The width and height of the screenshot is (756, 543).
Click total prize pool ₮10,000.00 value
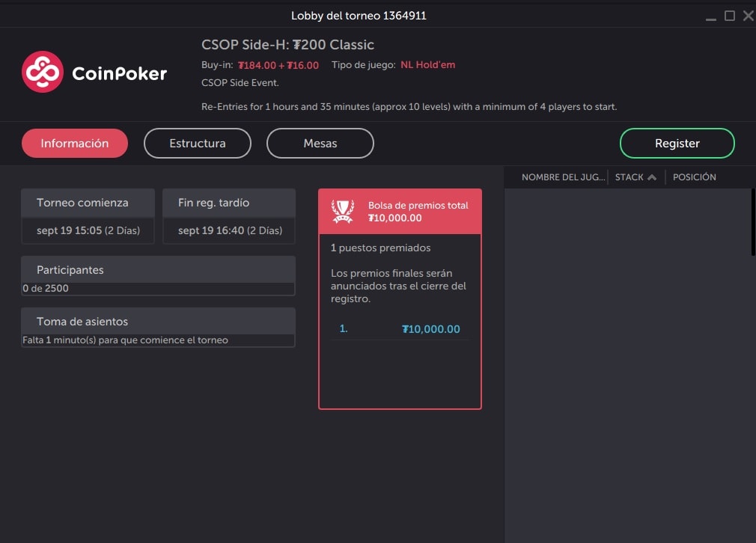click(395, 218)
